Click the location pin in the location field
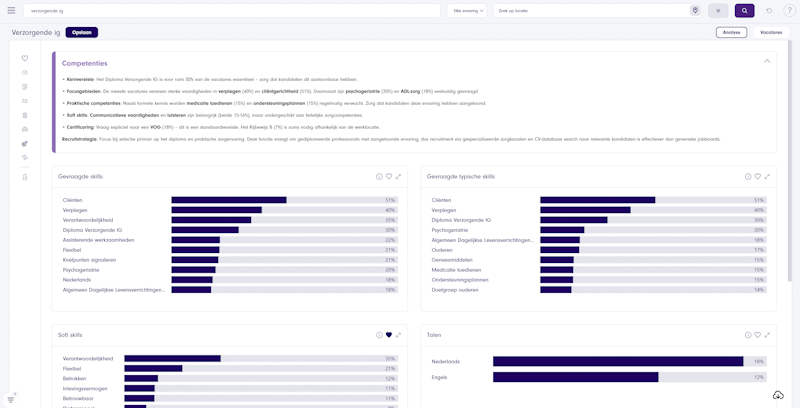The height and width of the screenshot is (408, 800). pyautogui.click(x=695, y=10)
